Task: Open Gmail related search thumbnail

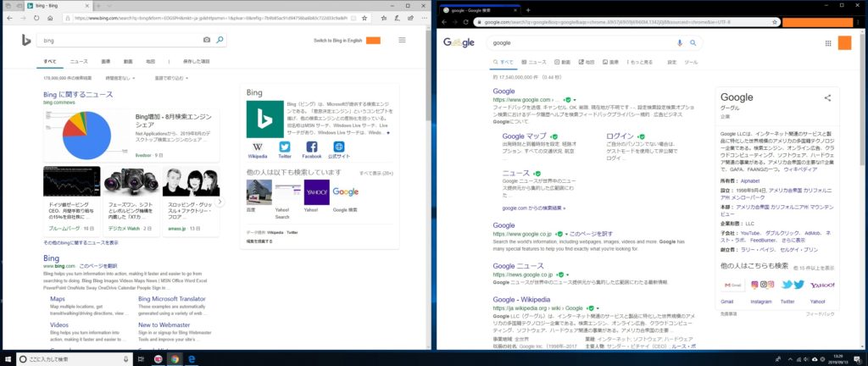Action: point(733,285)
